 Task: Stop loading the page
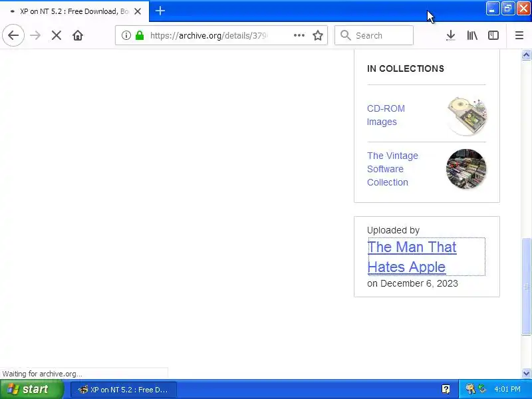click(x=57, y=35)
